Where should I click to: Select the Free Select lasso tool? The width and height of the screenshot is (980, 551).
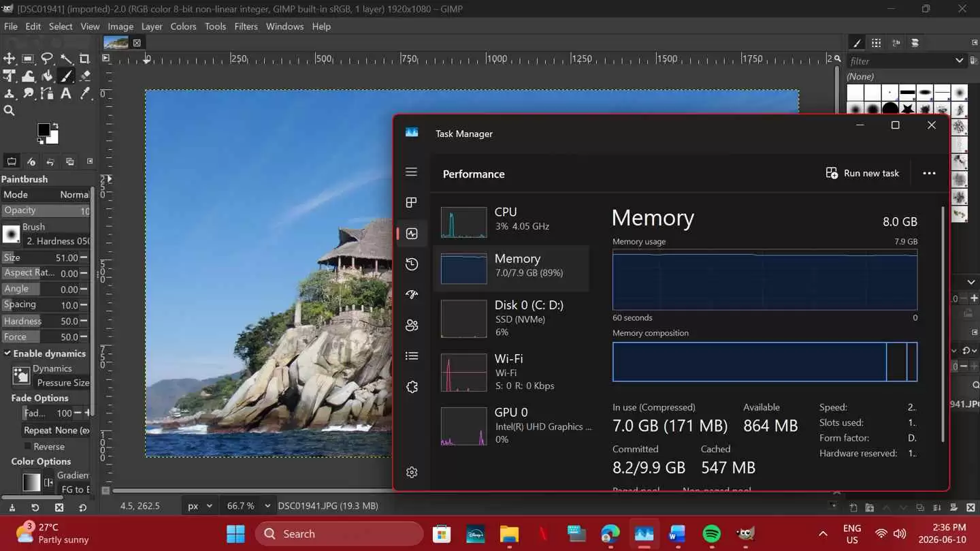pyautogui.click(x=47, y=59)
